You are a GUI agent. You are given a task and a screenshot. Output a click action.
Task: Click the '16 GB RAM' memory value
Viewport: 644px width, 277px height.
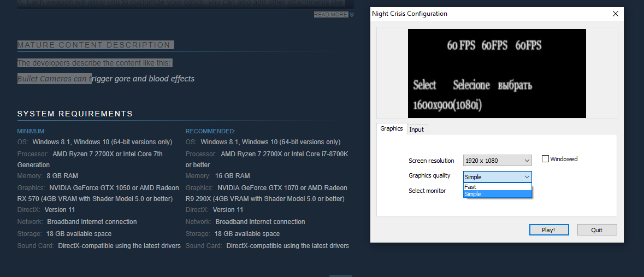[233, 175]
